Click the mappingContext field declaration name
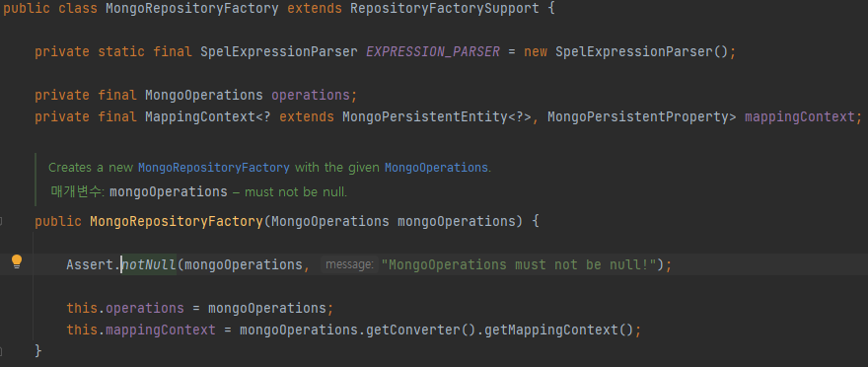This screenshot has width=868, height=367. click(x=800, y=116)
